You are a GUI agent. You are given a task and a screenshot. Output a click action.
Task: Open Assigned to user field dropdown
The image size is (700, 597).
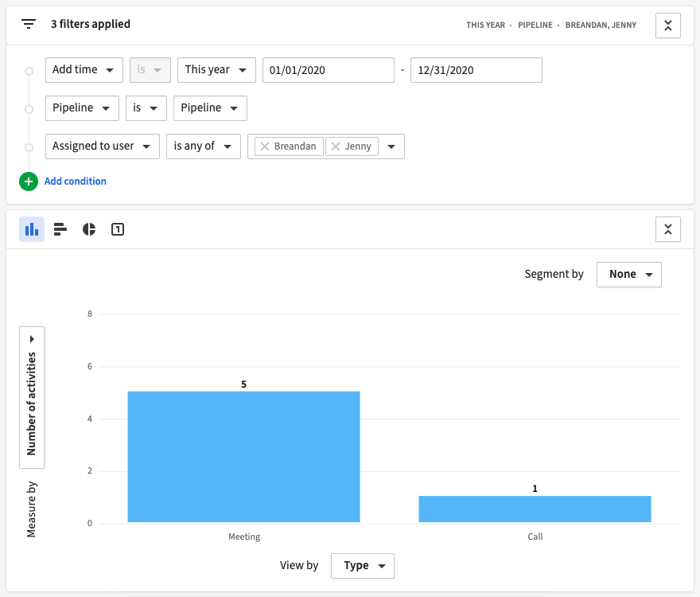pos(103,146)
